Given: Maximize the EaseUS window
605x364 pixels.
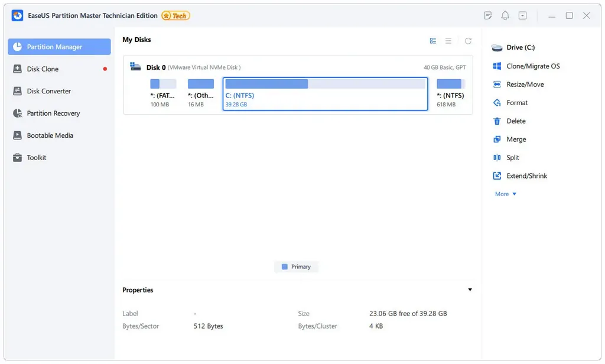Looking at the screenshot, I should click(569, 15).
